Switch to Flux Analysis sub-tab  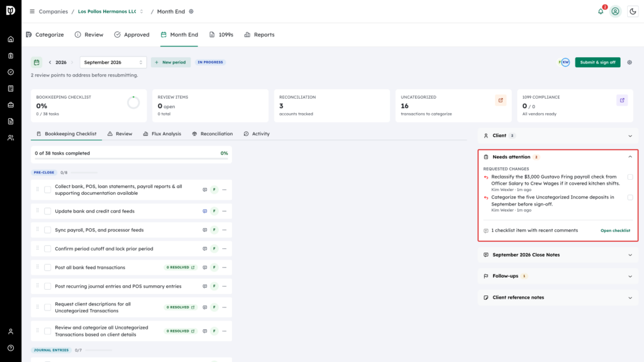162,134
